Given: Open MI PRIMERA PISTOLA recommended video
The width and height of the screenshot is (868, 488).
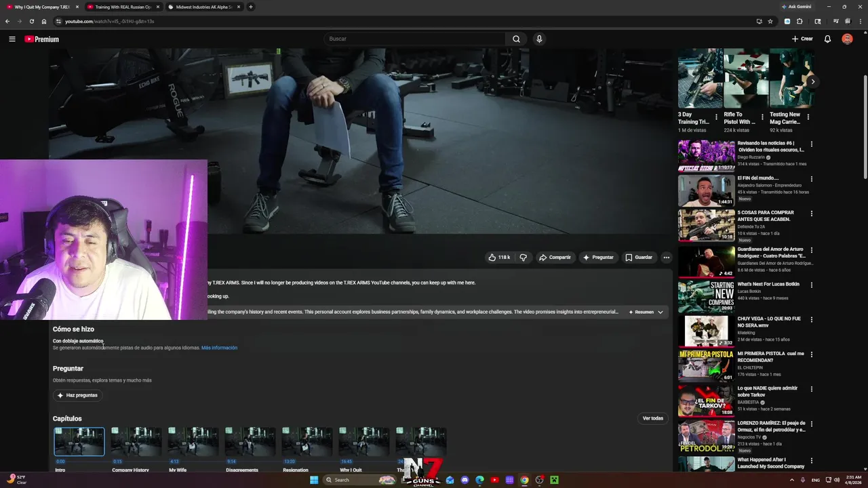Looking at the screenshot, I should click(x=706, y=366).
